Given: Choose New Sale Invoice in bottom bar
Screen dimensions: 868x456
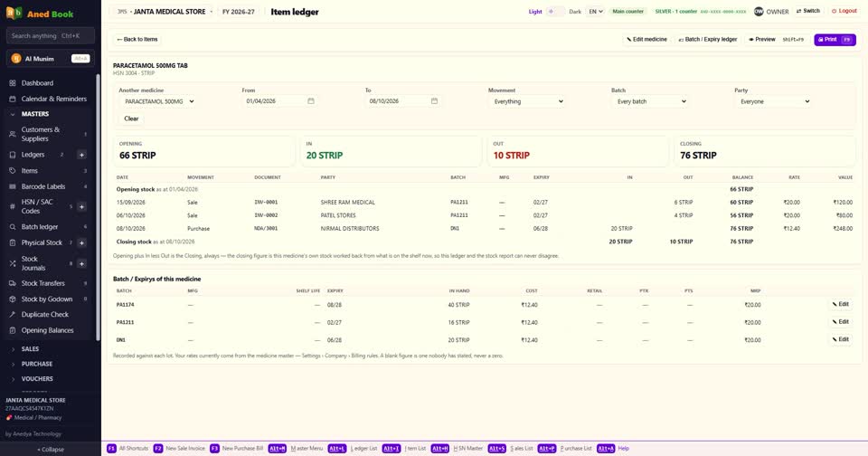Looking at the screenshot, I should tap(179, 448).
